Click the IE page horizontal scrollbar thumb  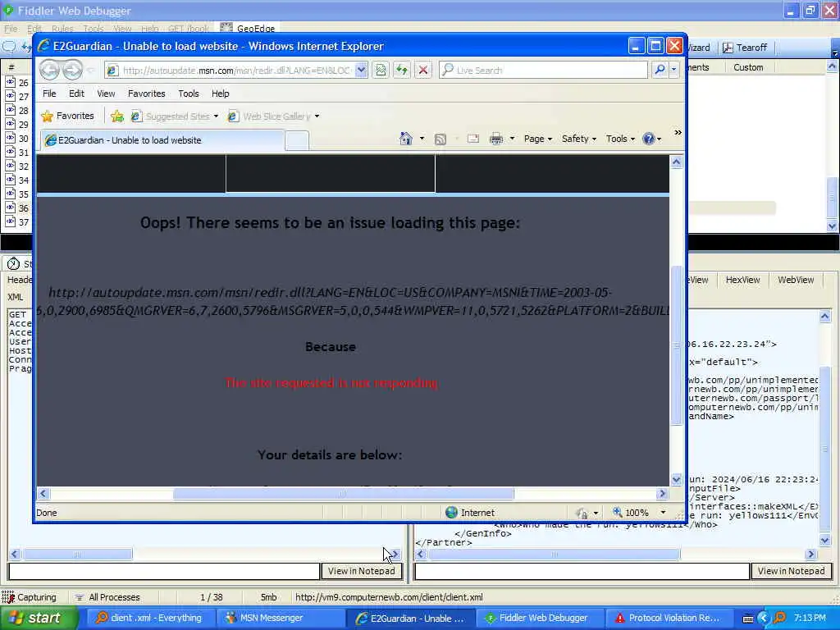tap(343, 493)
